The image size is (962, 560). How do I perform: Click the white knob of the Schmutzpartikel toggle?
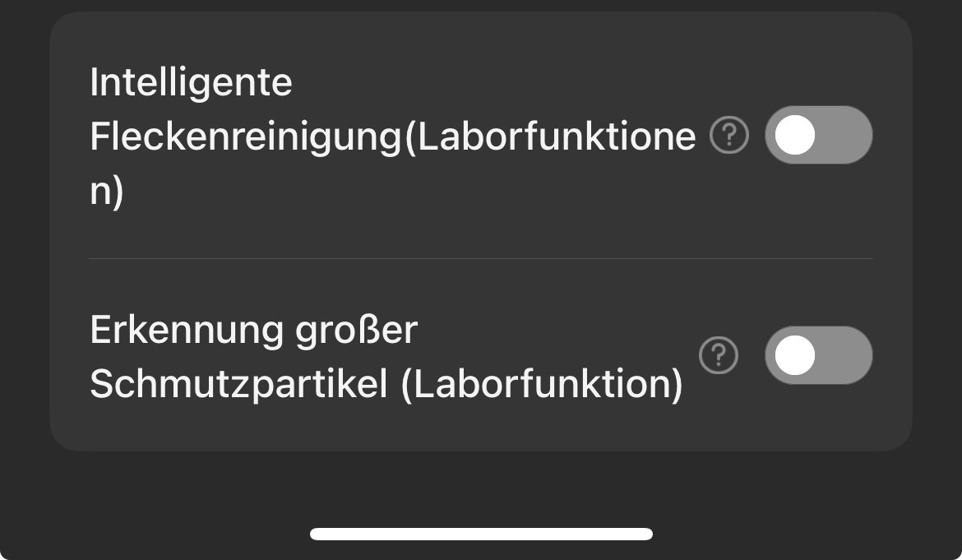point(794,355)
